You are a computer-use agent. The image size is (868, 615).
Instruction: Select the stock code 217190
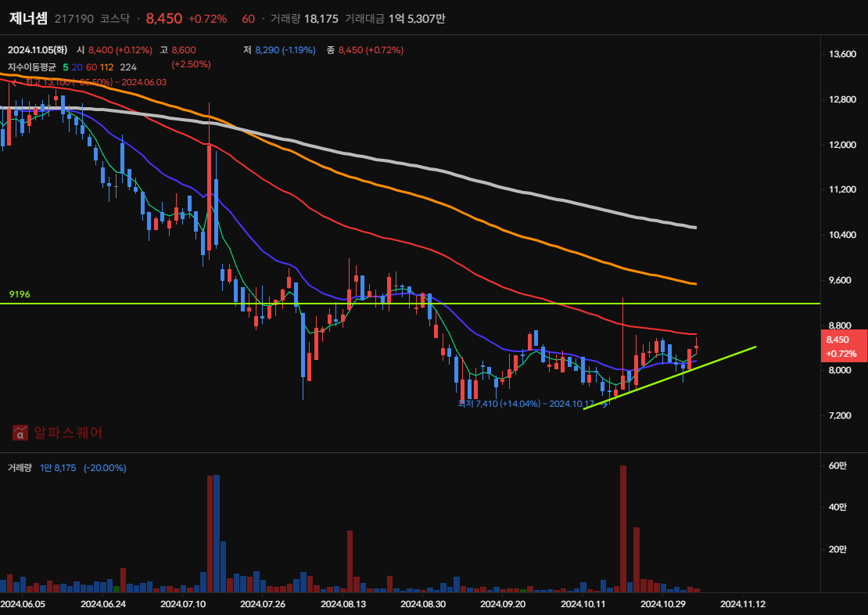pos(74,19)
